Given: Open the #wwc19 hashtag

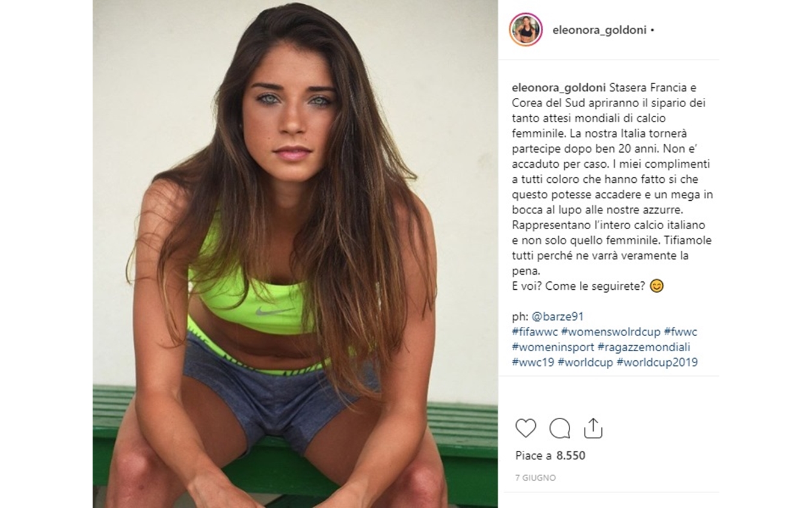Looking at the screenshot, I should [533, 363].
